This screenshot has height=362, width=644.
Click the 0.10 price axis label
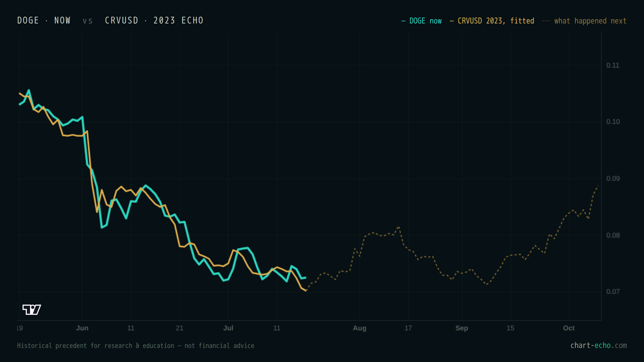(x=613, y=121)
